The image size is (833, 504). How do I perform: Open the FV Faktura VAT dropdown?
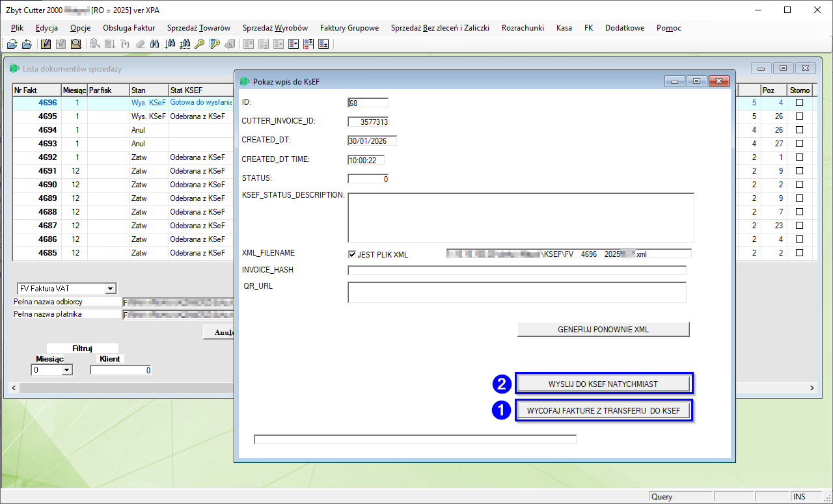point(110,289)
